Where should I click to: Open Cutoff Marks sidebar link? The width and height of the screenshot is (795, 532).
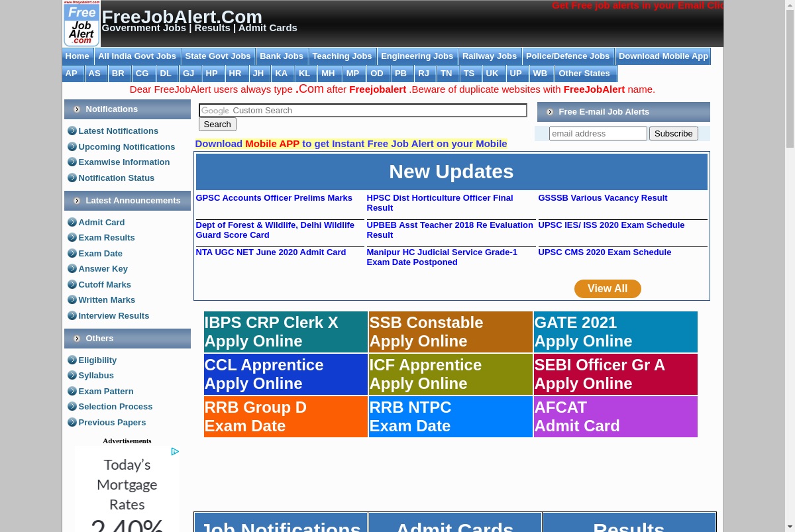[105, 285]
